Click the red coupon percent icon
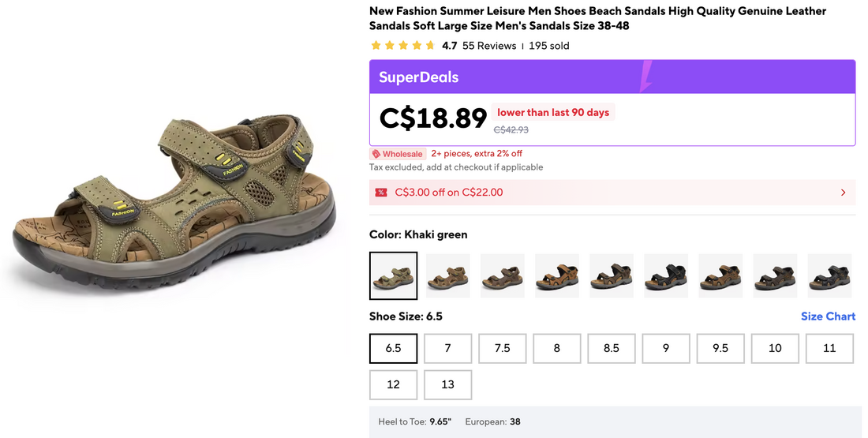 (x=381, y=193)
